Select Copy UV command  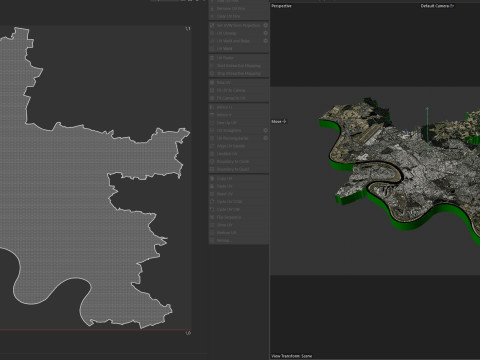click(238, 179)
